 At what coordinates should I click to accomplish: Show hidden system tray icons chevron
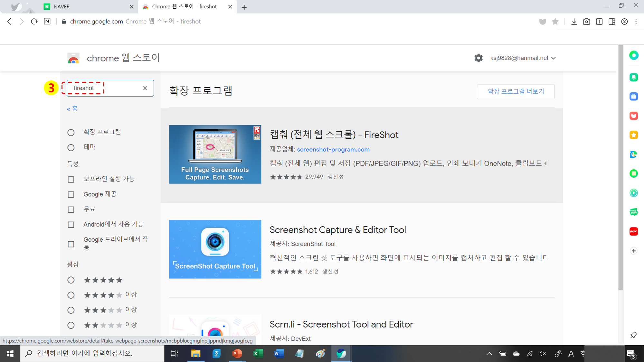(x=489, y=354)
